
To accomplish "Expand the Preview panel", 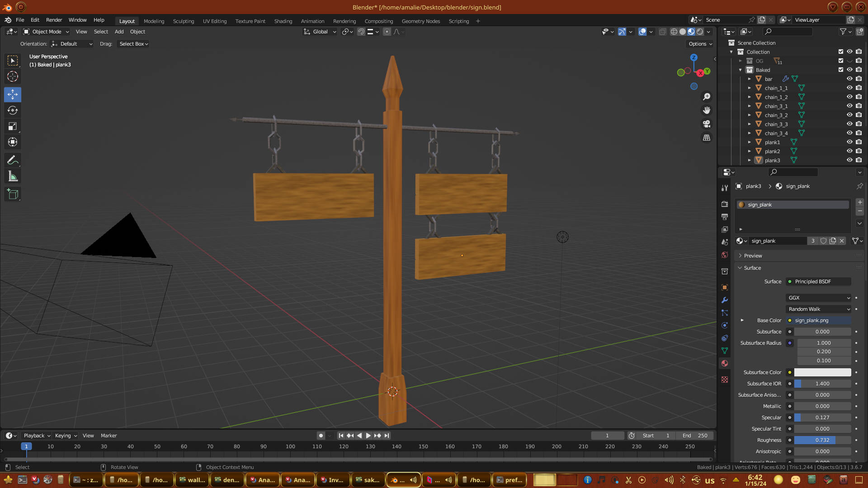I will [x=753, y=256].
